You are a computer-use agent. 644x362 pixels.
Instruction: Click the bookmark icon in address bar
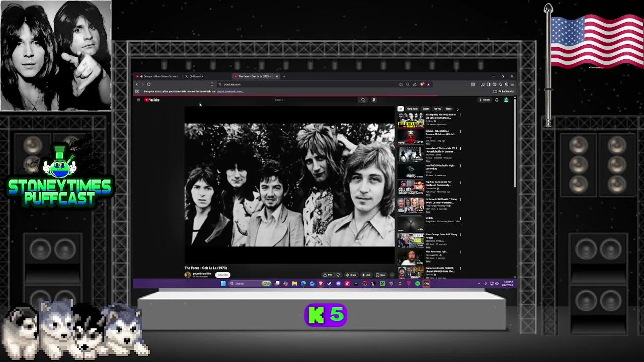[x=212, y=84]
